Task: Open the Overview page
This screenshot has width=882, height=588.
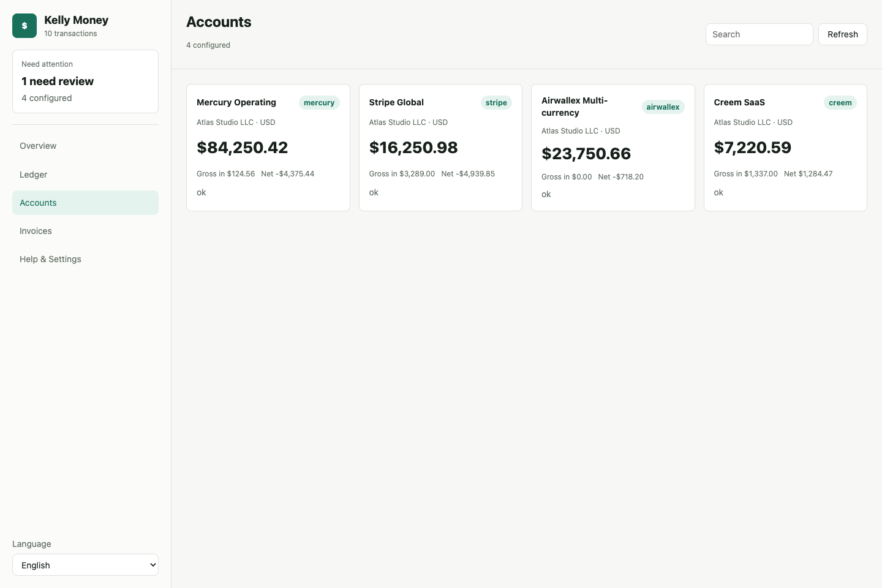Action: point(85,146)
